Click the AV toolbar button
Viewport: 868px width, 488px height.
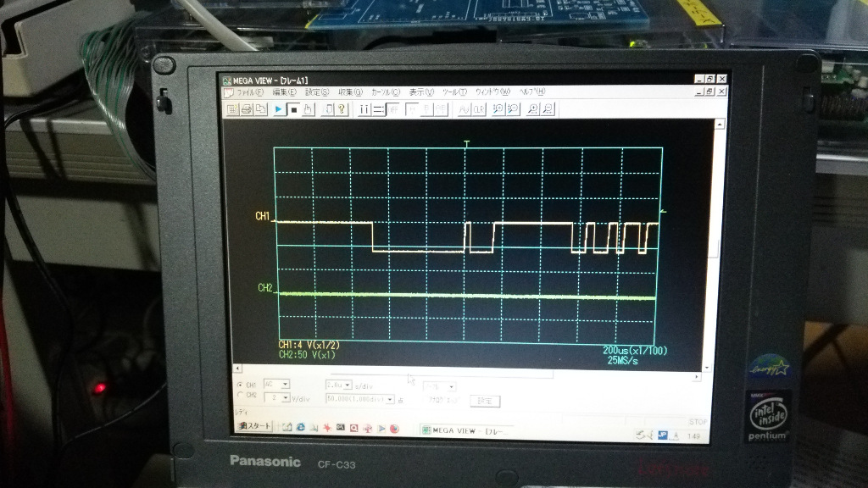click(464, 109)
